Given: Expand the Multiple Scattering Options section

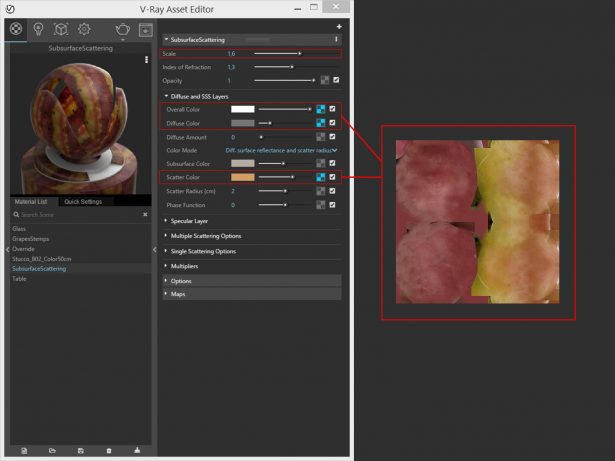Looking at the screenshot, I should click(166, 236).
